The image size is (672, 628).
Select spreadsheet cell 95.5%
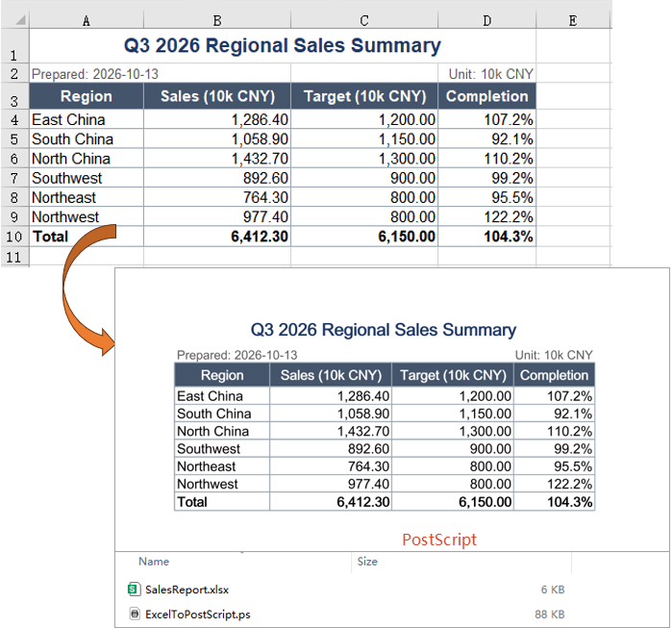(x=486, y=197)
